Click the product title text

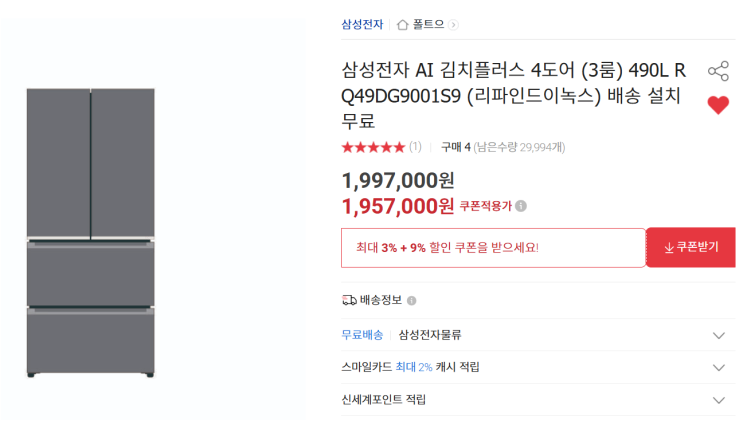point(513,95)
